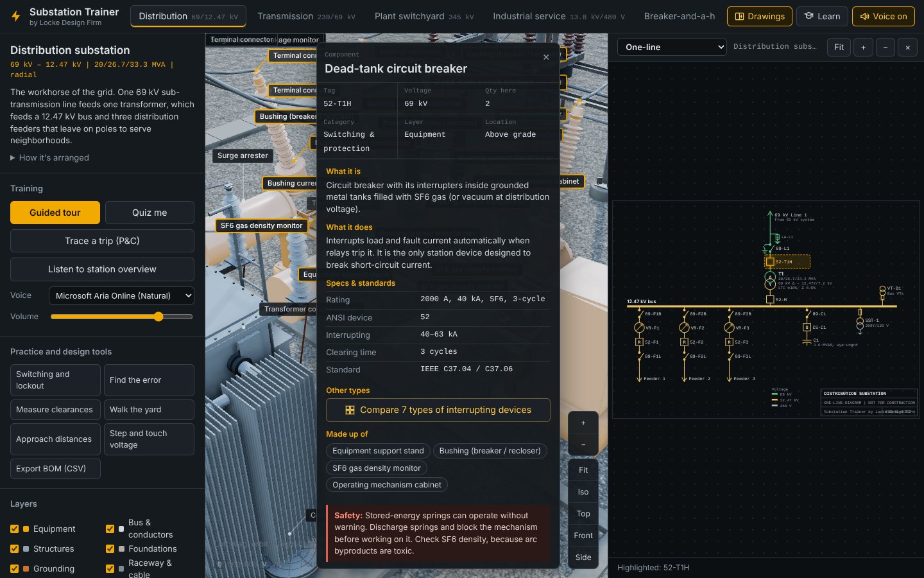
Task: Toggle the Bus & conductors layer checkbox
Action: point(110,529)
